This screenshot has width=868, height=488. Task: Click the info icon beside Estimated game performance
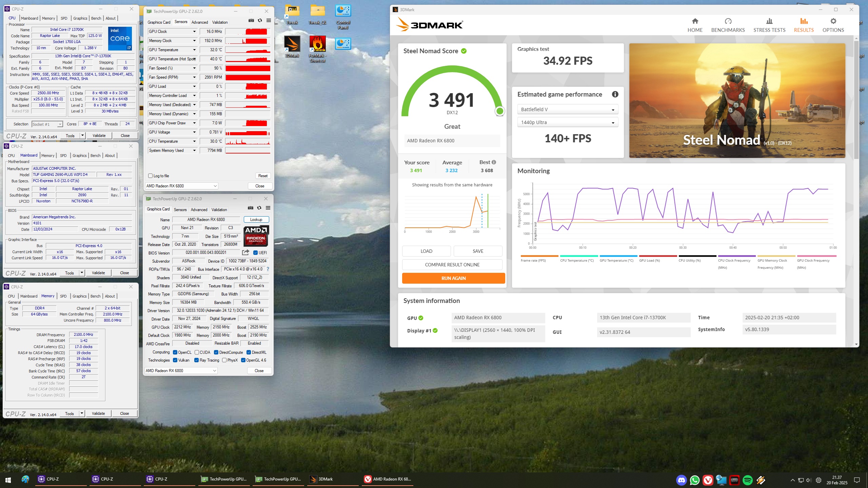[x=615, y=95]
